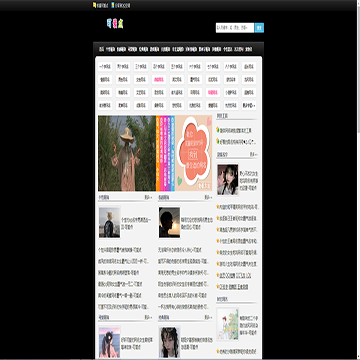
Task: Open the first green-star link in the sidebar
Action: [x=234, y=130]
